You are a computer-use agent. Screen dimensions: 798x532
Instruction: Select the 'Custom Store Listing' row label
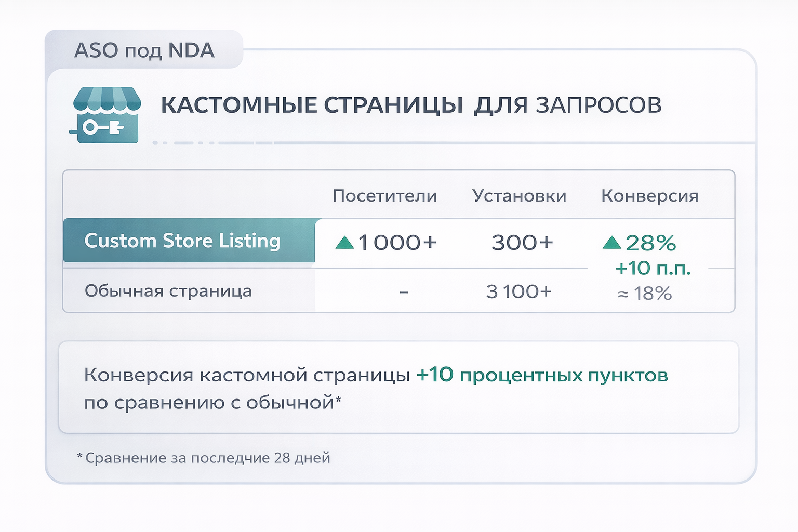click(x=189, y=241)
